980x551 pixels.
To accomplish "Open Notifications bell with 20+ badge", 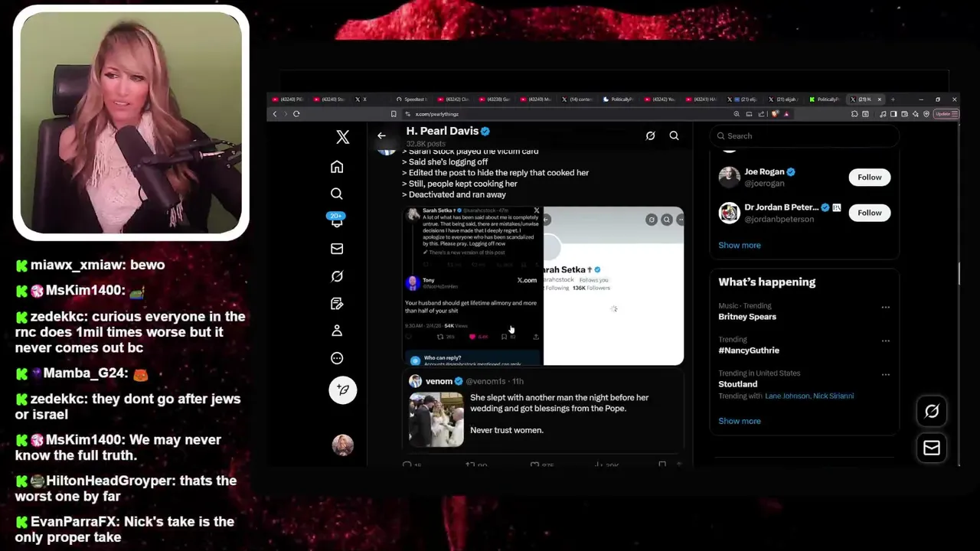I will click(337, 220).
